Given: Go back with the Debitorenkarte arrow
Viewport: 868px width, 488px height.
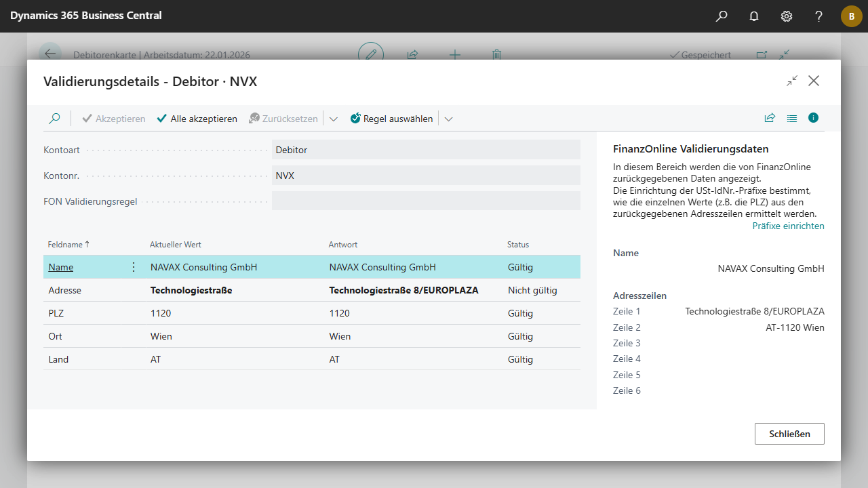Looking at the screenshot, I should pos(50,54).
